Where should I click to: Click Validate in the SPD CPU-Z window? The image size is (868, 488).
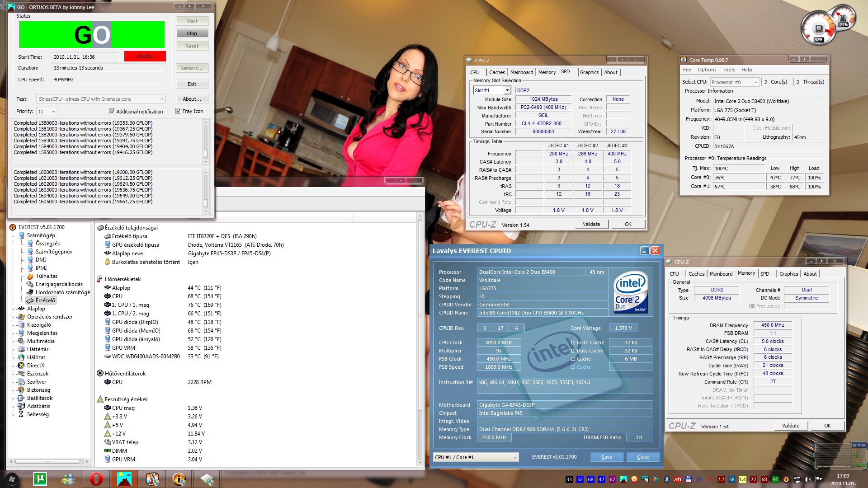591,224
